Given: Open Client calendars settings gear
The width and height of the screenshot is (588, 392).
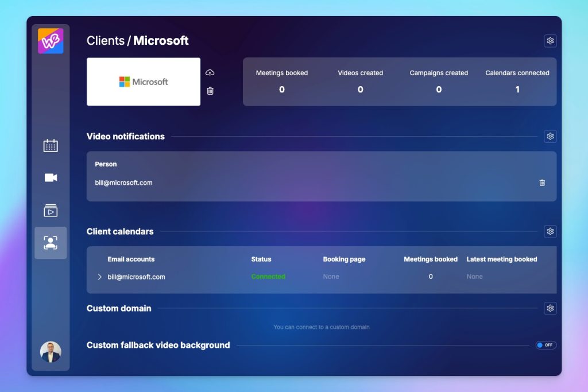Looking at the screenshot, I should [550, 231].
